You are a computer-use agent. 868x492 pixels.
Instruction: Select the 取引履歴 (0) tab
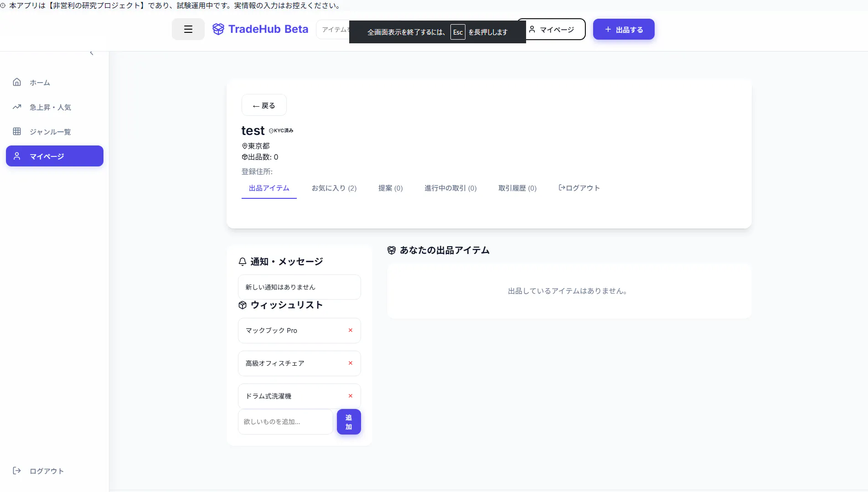pyautogui.click(x=517, y=188)
